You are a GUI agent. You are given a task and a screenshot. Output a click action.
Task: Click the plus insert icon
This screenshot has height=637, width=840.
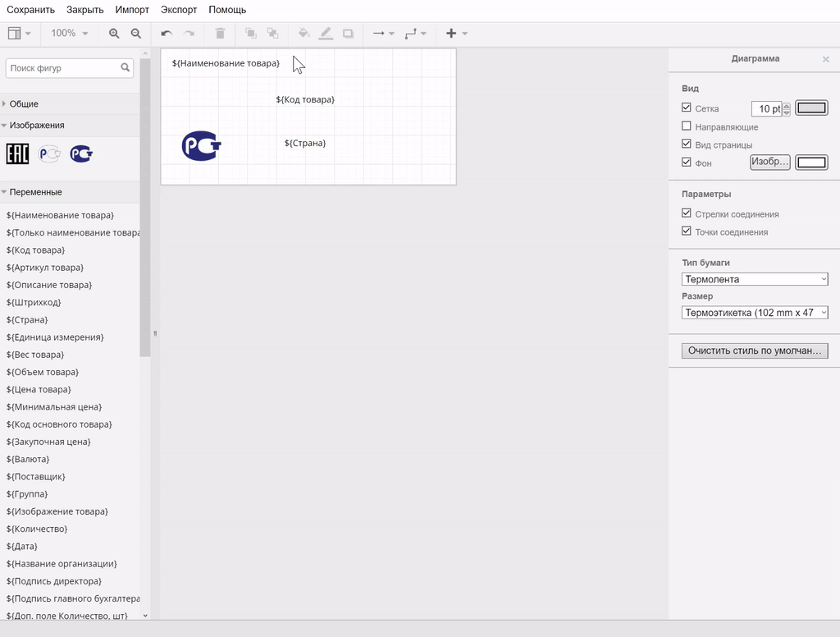(x=451, y=34)
